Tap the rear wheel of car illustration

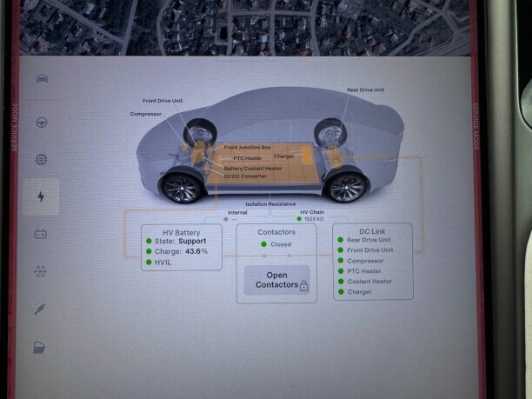tap(347, 186)
